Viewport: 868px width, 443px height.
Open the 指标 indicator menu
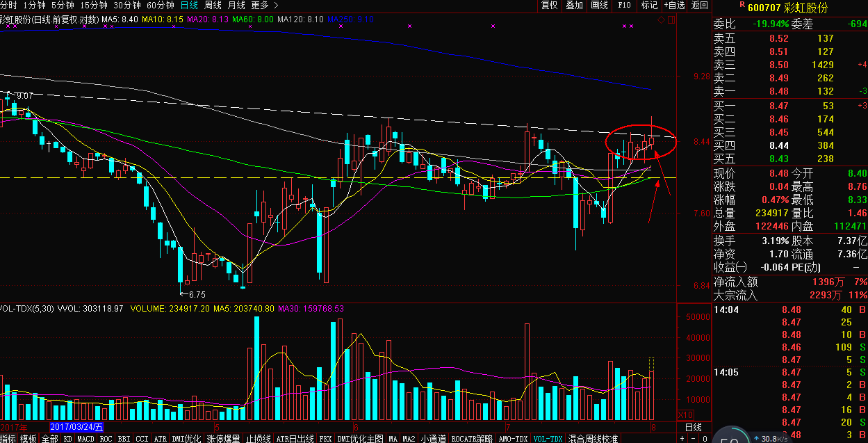[x=8, y=439]
